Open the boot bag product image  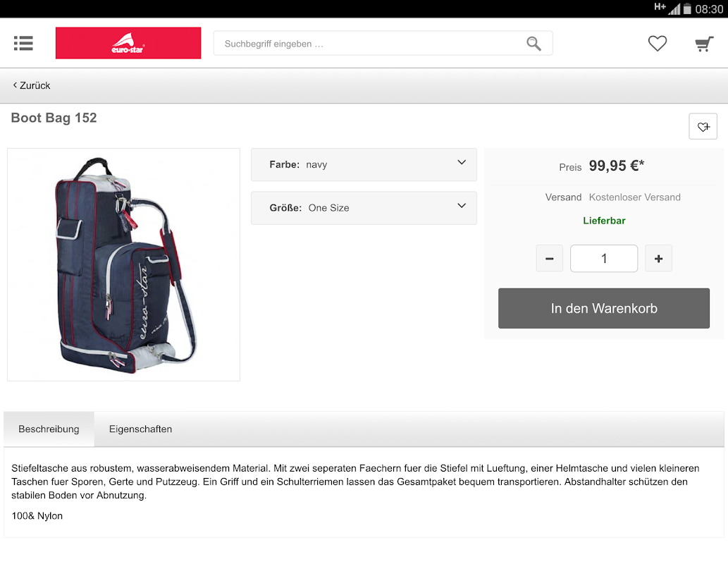123,265
